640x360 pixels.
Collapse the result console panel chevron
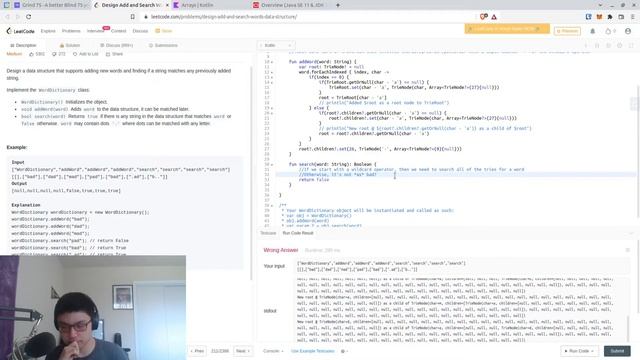click(x=631, y=233)
